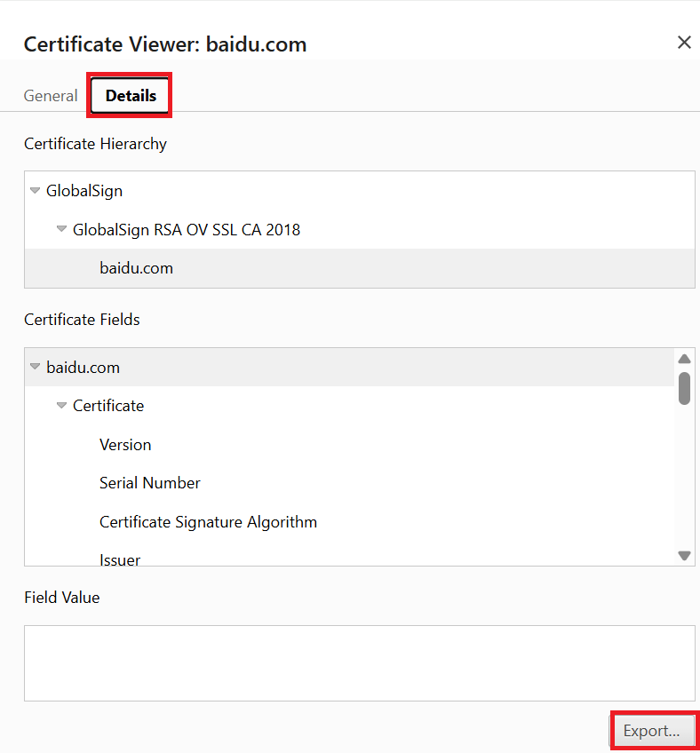Collapse the Certificate node
700x753 pixels.
(60, 405)
